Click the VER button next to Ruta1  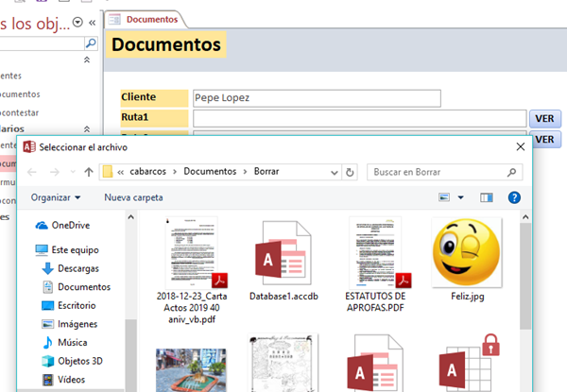(x=544, y=118)
